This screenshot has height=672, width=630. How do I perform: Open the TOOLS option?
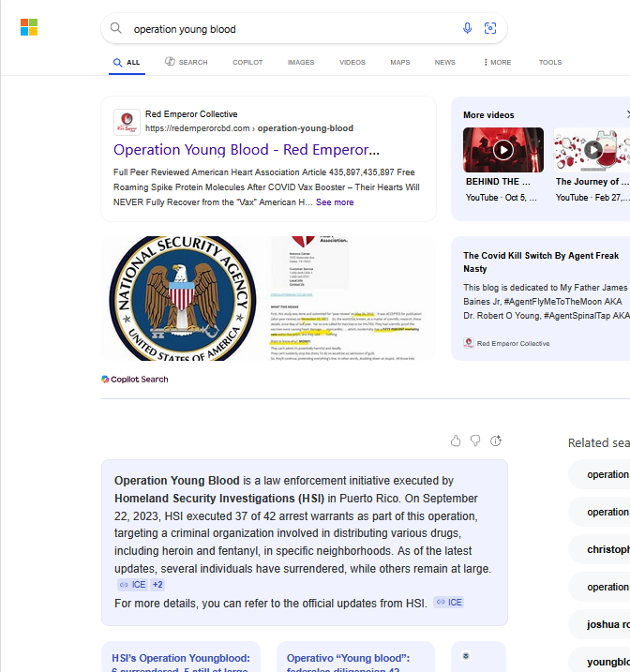550,63
